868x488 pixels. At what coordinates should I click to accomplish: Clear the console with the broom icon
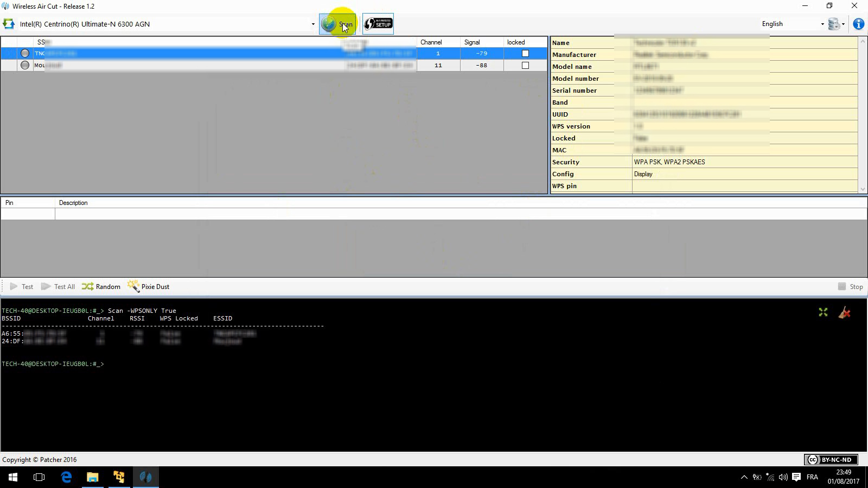pyautogui.click(x=845, y=313)
